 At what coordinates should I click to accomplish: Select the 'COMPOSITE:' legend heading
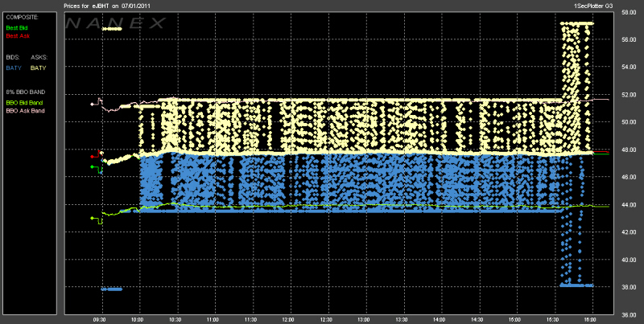pos(23,18)
